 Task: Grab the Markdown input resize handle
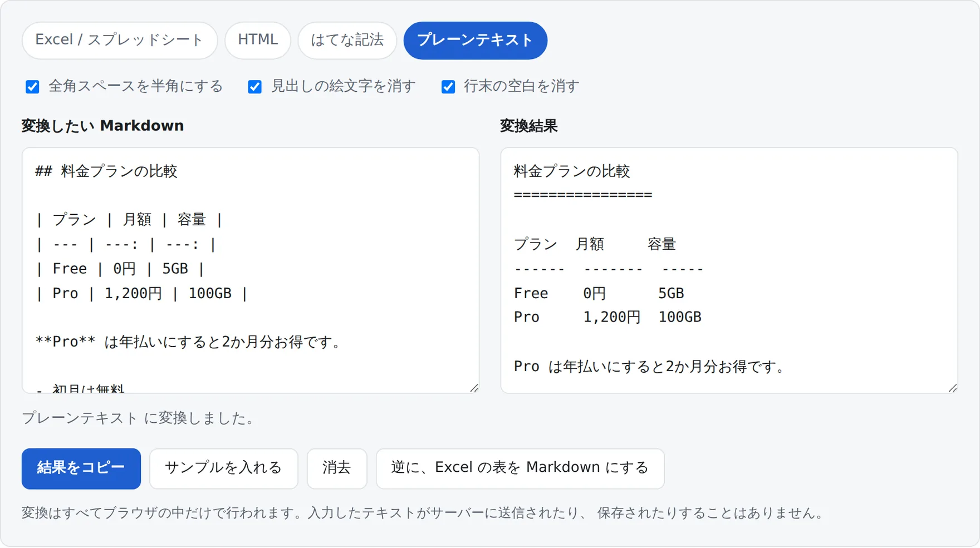coord(474,388)
